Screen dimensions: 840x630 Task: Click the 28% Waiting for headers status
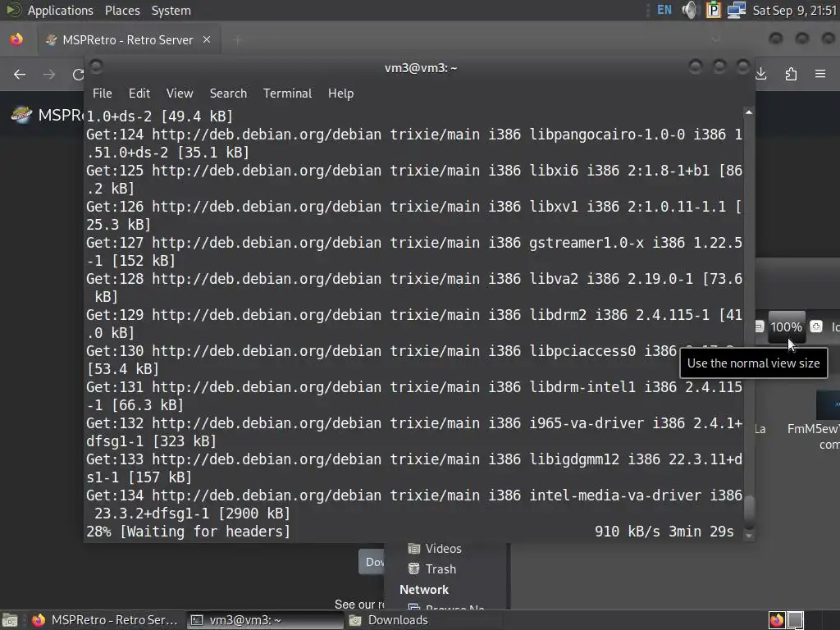pyautogui.click(x=188, y=532)
